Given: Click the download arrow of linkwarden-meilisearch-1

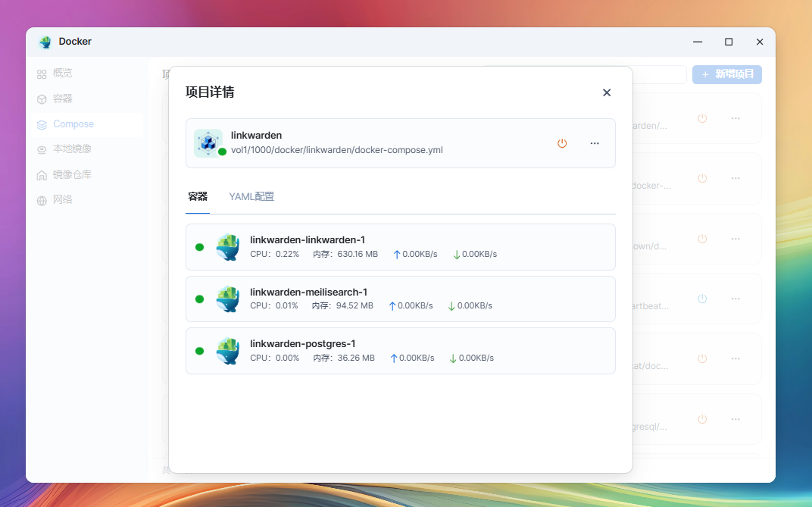Looking at the screenshot, I should (x=451, y=306).
